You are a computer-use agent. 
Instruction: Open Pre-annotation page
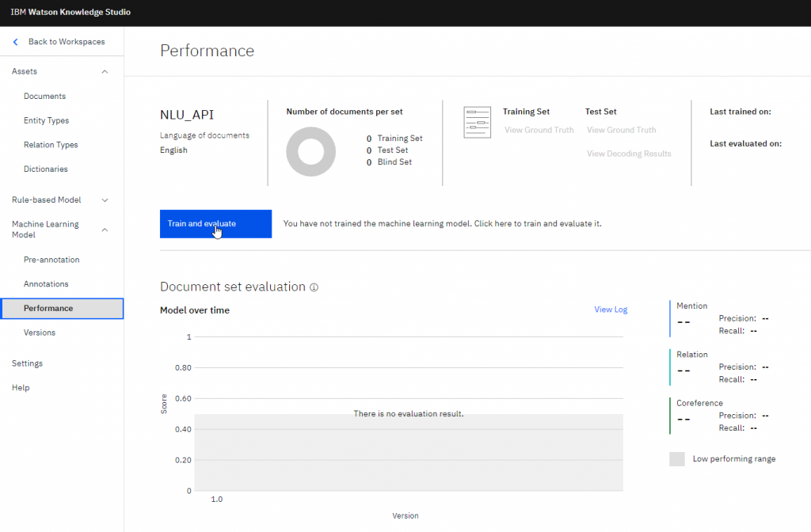51,260
